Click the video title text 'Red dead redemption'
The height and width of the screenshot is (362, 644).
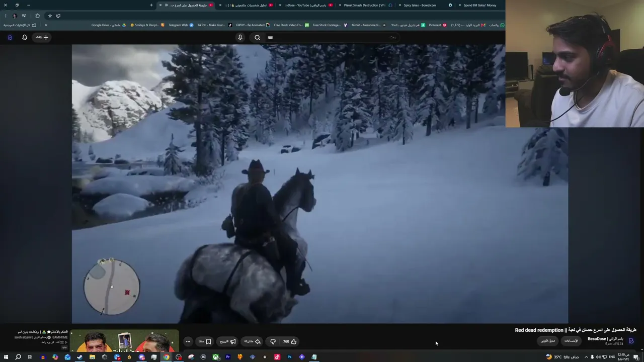click(x=539, y=330)
